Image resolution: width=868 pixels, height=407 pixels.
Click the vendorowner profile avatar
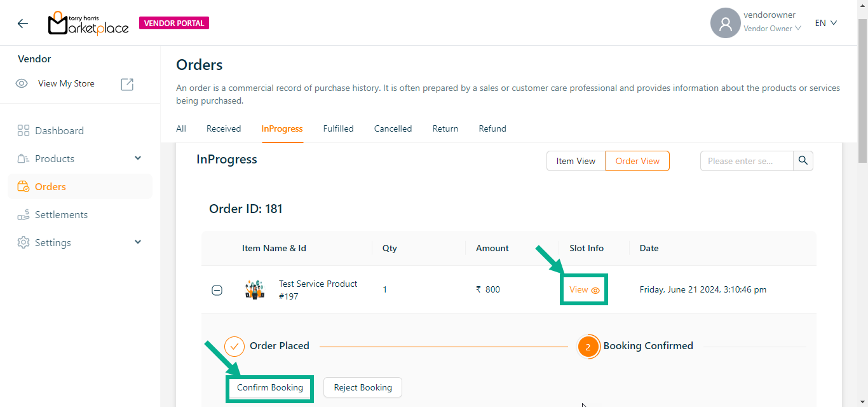725,24
